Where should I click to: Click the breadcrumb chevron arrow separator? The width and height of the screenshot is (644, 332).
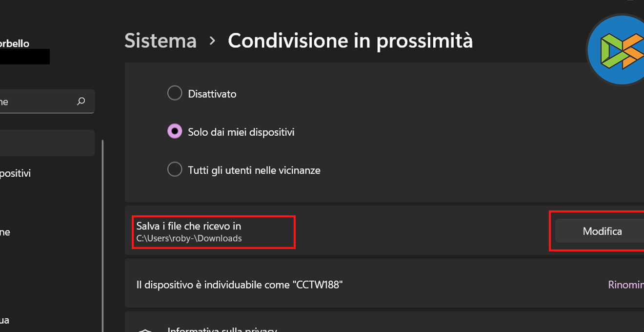[212, 41]
